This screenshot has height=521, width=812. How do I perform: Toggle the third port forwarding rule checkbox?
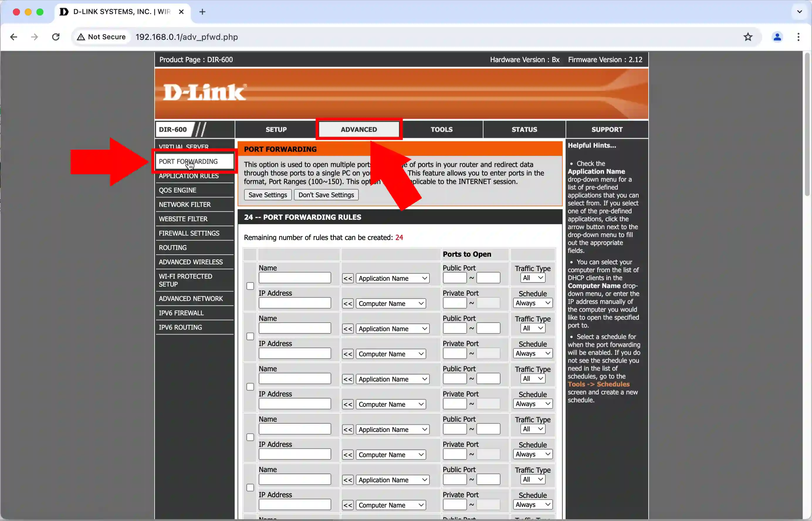[x=250, y=387]
